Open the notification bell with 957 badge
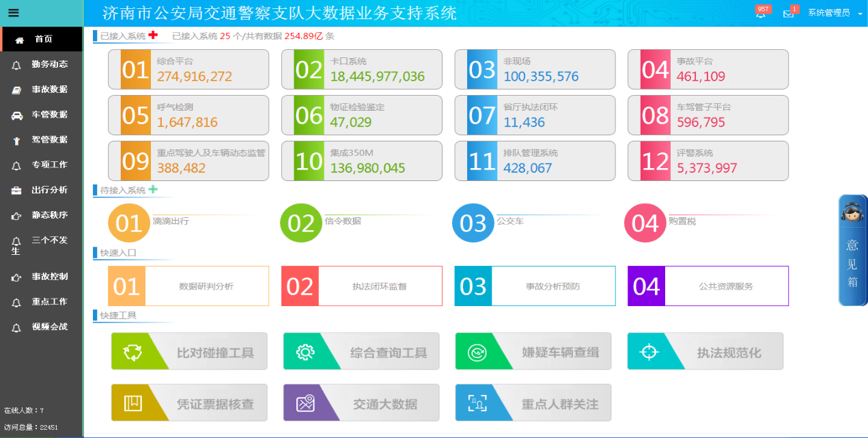The image size is (868, 438). pyautogui.click(x=761, y=14)
